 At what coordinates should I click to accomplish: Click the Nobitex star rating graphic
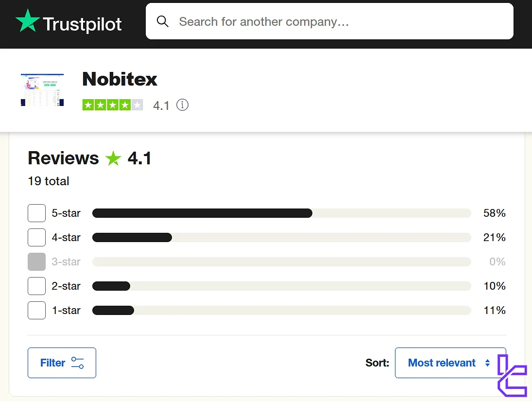[x=113, y=105]
